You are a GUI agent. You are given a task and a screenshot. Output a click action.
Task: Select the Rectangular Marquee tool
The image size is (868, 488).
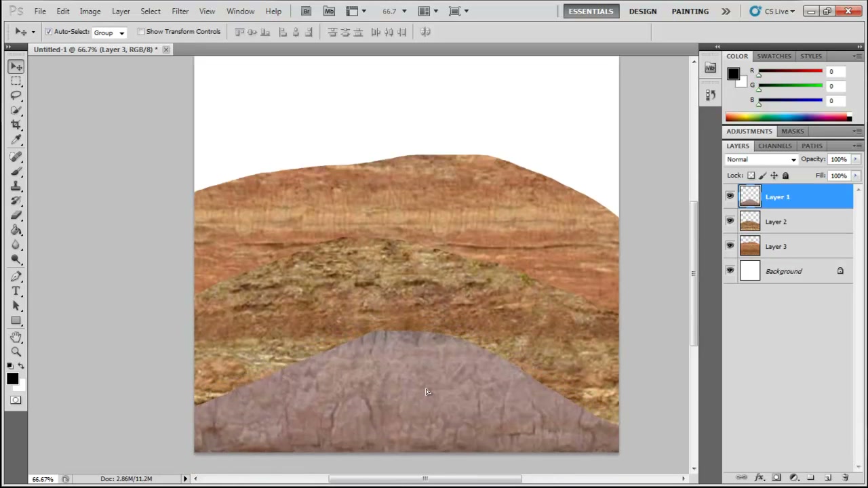tap(16, 81)
